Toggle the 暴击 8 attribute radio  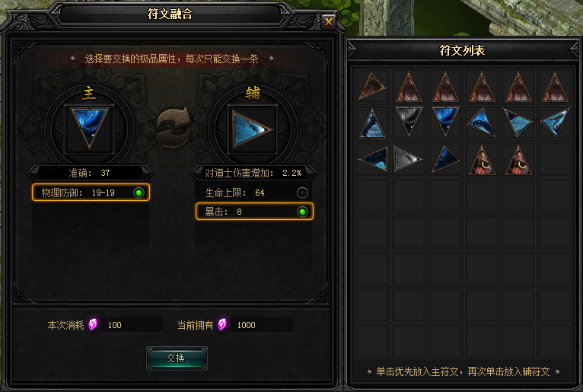point(302,212)
